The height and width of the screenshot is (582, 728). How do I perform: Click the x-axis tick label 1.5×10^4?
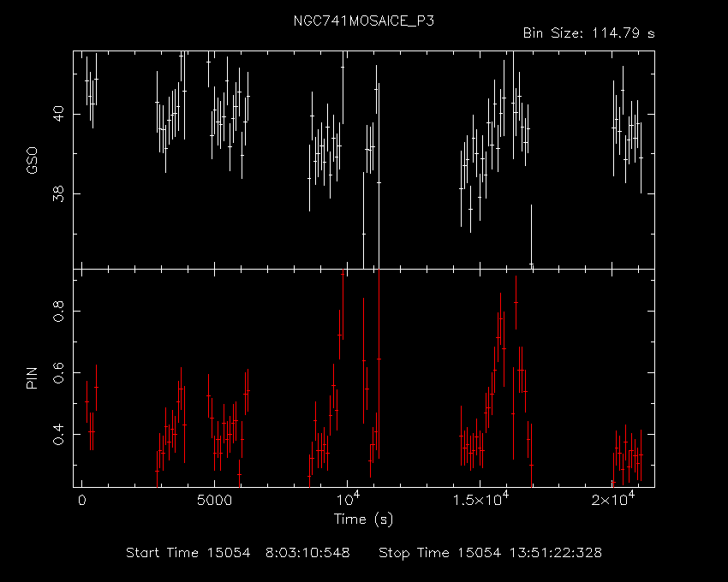click(x=480, y=499)
